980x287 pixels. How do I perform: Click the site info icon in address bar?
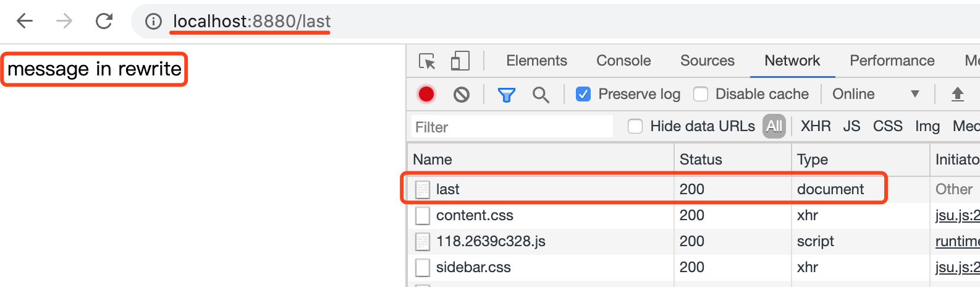coord(153,22)
